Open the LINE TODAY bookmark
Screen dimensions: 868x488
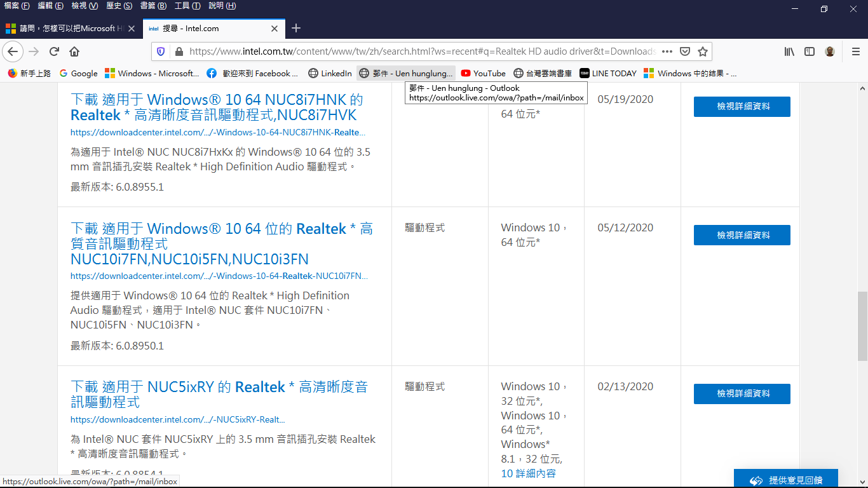tap(608, 73)
